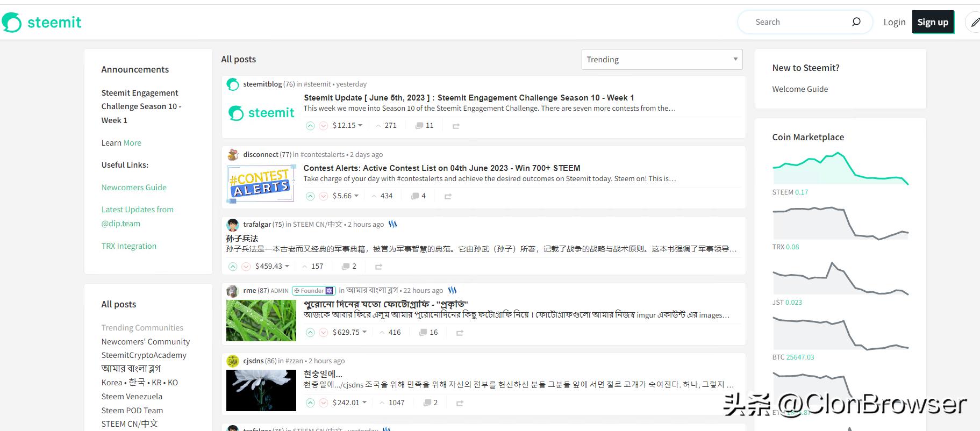Open the Newcomers' Community sidebar item
980x431 pixels.
tap(146, 342)
